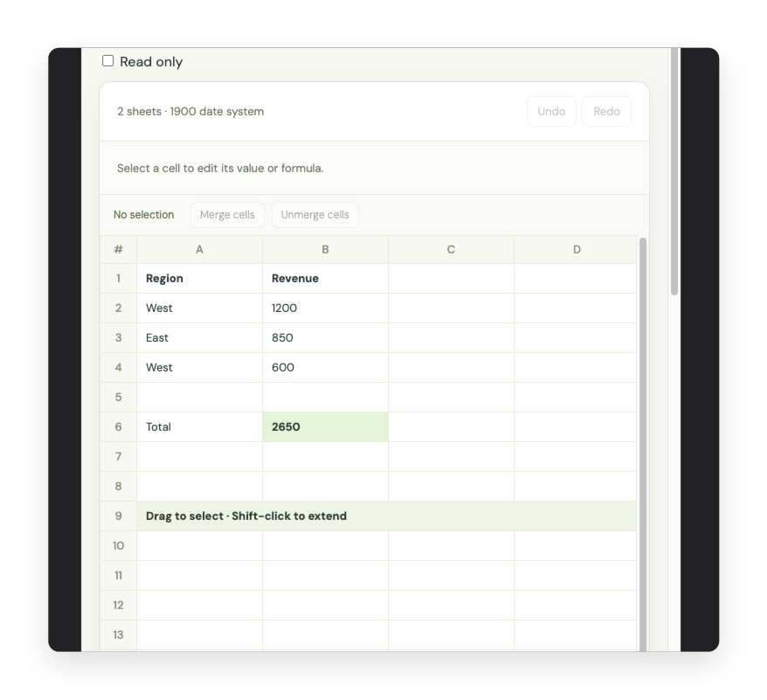Select the East cell

(x=199, y=337)
